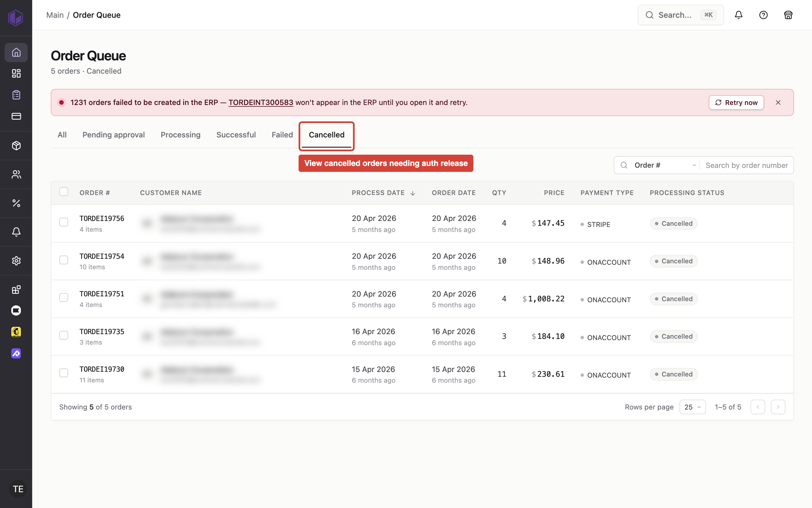Switch to the Failed tab

pyautogui.click(x=282, y=135)
